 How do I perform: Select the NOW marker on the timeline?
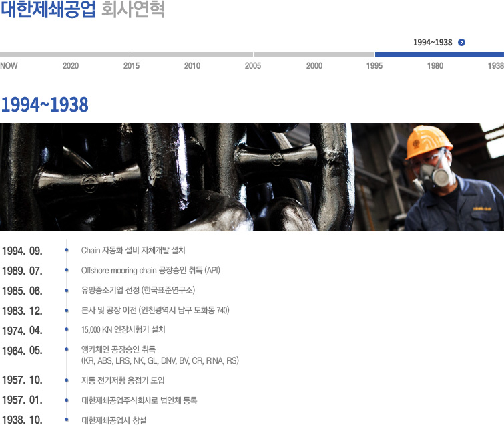(x=9, y=66)
